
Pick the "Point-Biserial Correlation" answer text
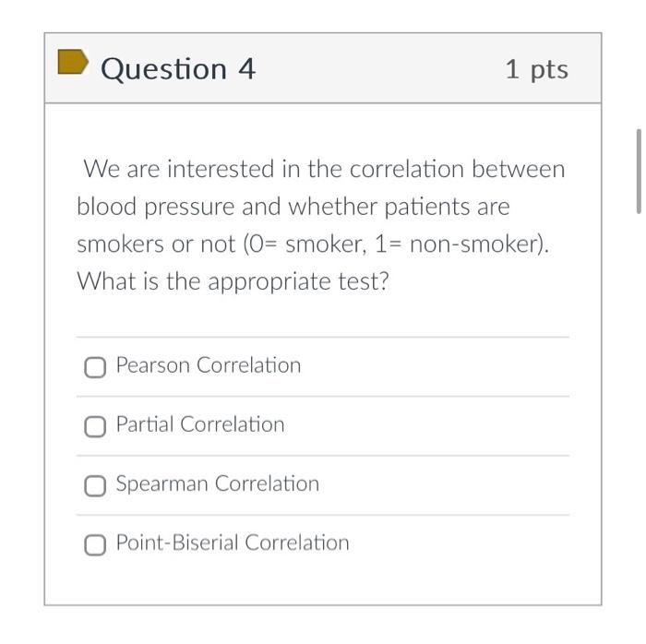[233, 543]
